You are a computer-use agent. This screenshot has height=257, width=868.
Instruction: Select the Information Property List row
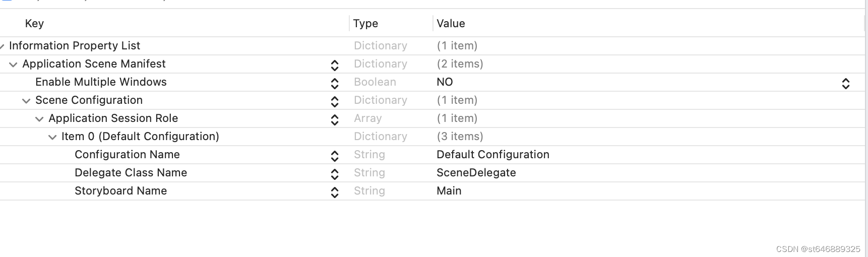432,46
